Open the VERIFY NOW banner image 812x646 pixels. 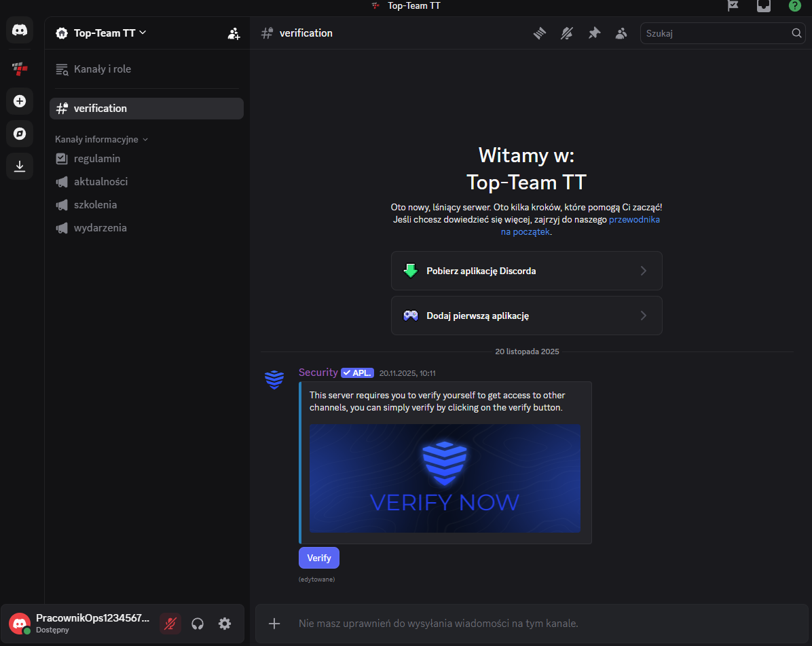coord(445,478)
